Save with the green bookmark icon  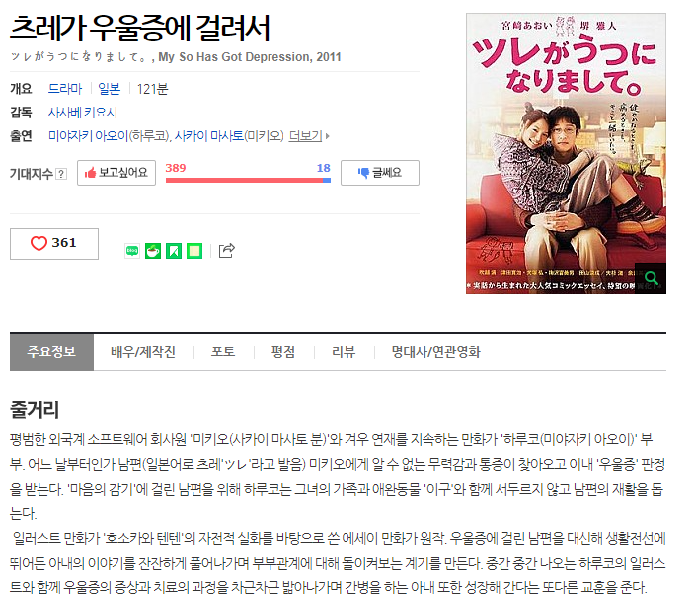click(x=174, y=251)
